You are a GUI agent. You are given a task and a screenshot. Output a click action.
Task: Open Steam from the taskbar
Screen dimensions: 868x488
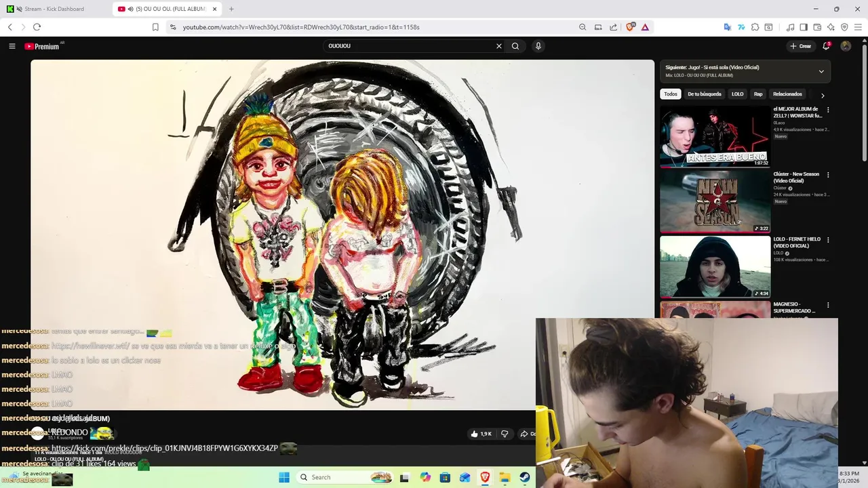(525, 477)
